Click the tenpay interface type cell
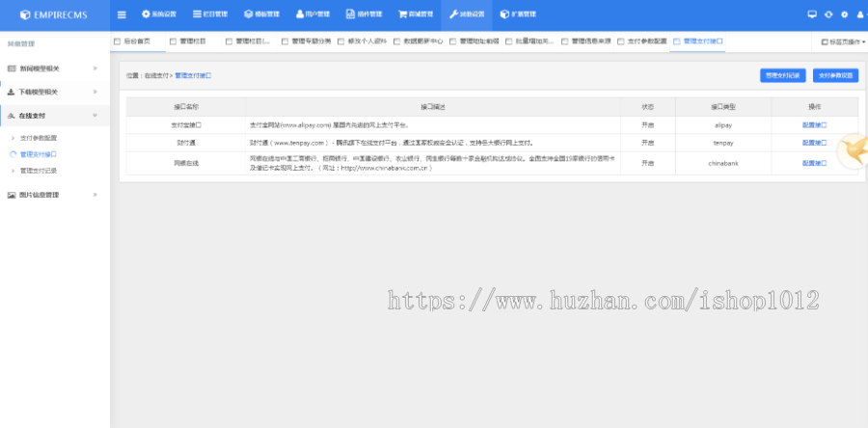Viewport: 868px width, 428px height. coord(723,143)
